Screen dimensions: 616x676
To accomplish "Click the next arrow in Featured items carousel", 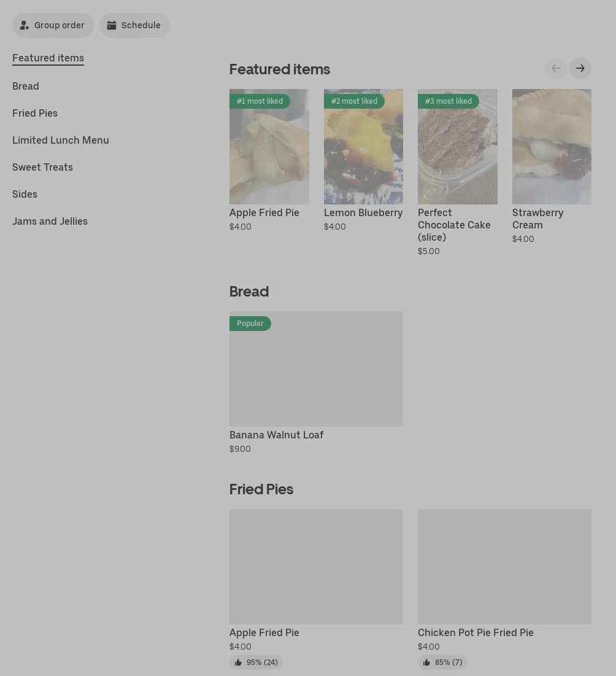I will [580, 68].
